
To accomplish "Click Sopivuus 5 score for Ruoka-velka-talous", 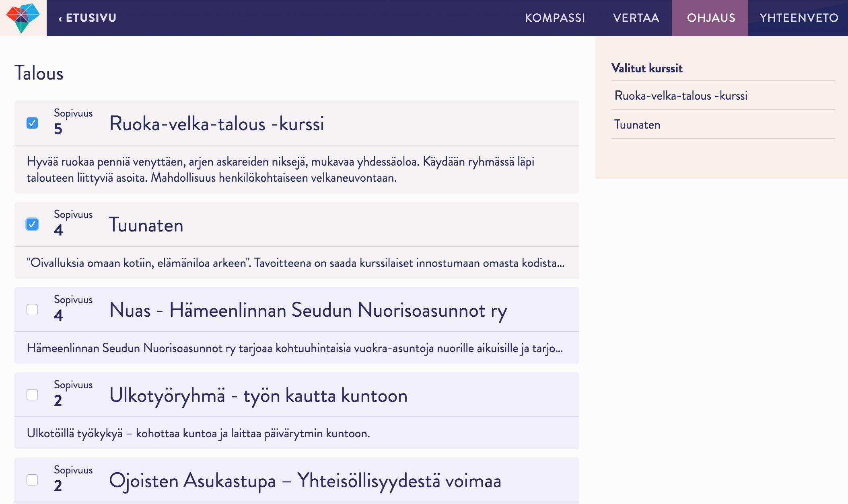I will (73, 122).
